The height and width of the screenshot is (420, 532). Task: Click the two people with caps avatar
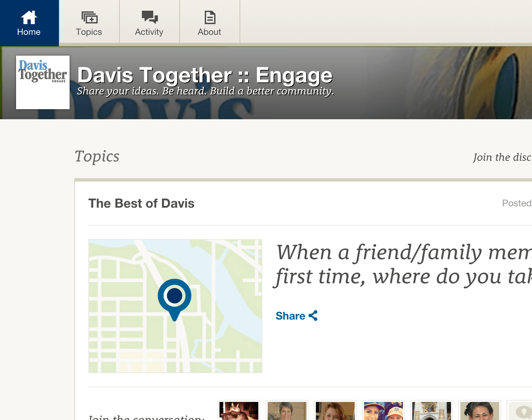(383, 411)
